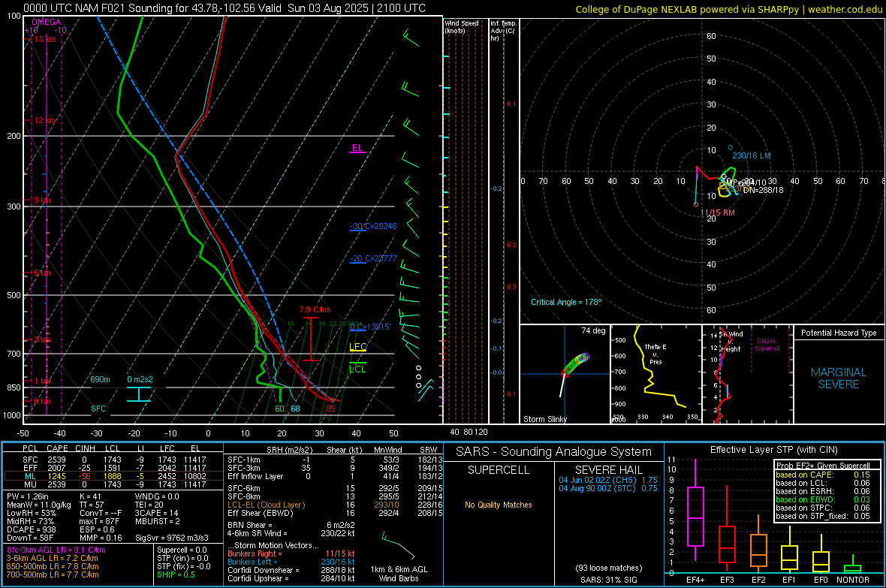
Task: Select the '15 km' height marker
Action: [x=44, y=40]
